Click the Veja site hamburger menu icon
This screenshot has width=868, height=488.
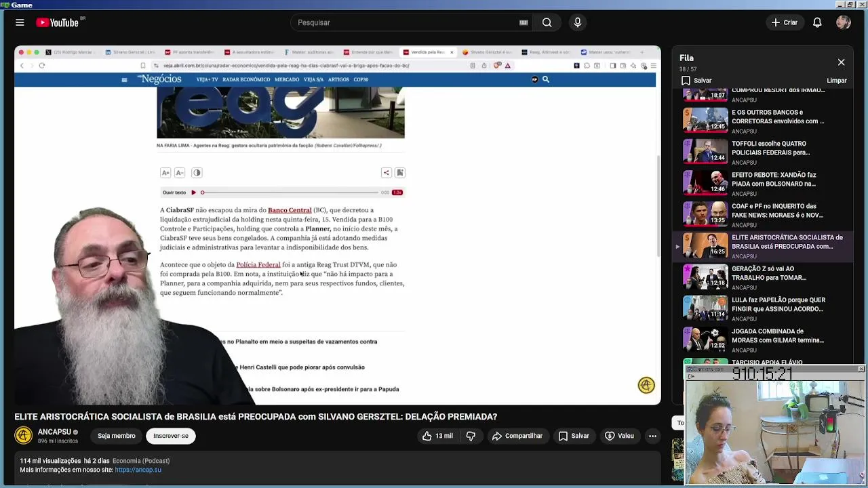[x=124, y=80]
